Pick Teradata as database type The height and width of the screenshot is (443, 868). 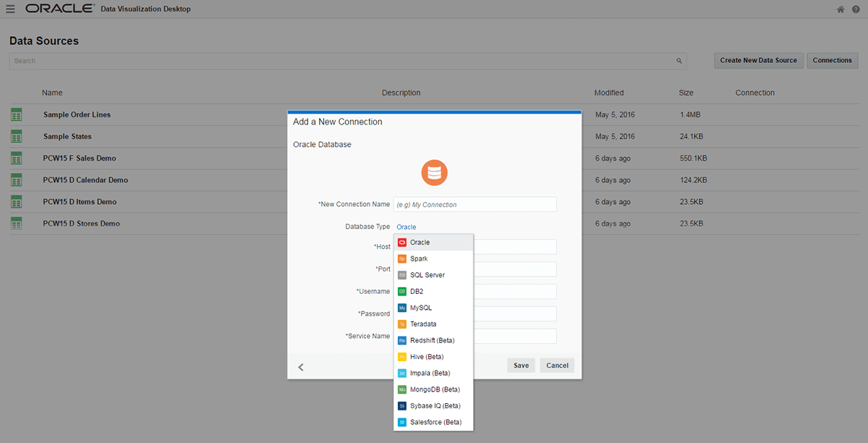[x=433, y=324]
